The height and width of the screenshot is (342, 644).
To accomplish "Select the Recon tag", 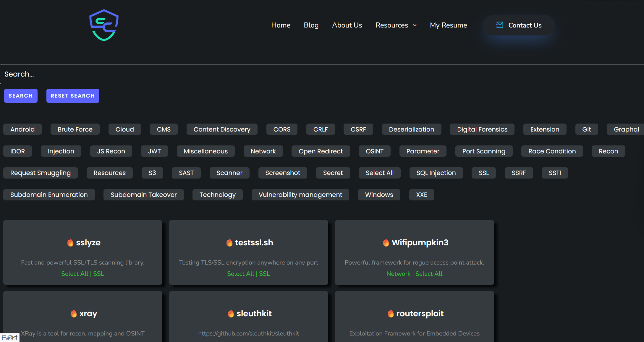I will 609,151.
